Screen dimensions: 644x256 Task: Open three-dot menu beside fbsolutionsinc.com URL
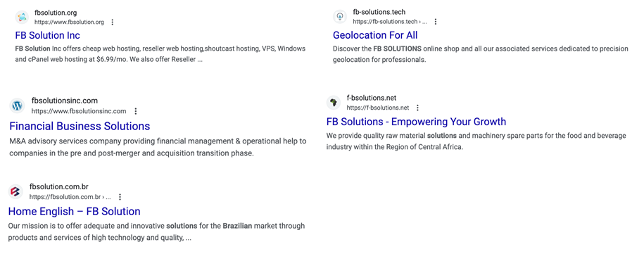click(136, 111)
